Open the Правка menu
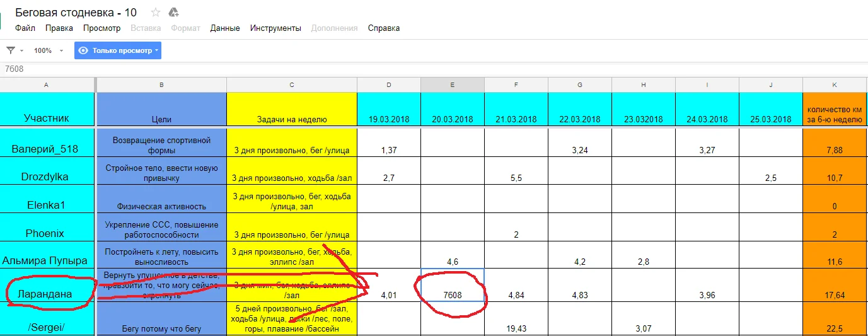The width and height of the screenshot is (868, 336). point(59,28)
